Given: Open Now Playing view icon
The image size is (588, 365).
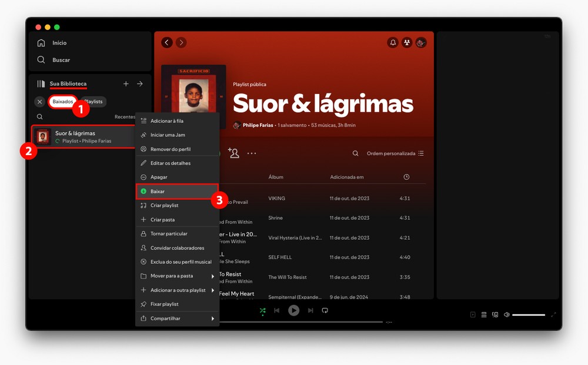Looking at the screenshot, I should pyautogui.click(x=473, y=315).
